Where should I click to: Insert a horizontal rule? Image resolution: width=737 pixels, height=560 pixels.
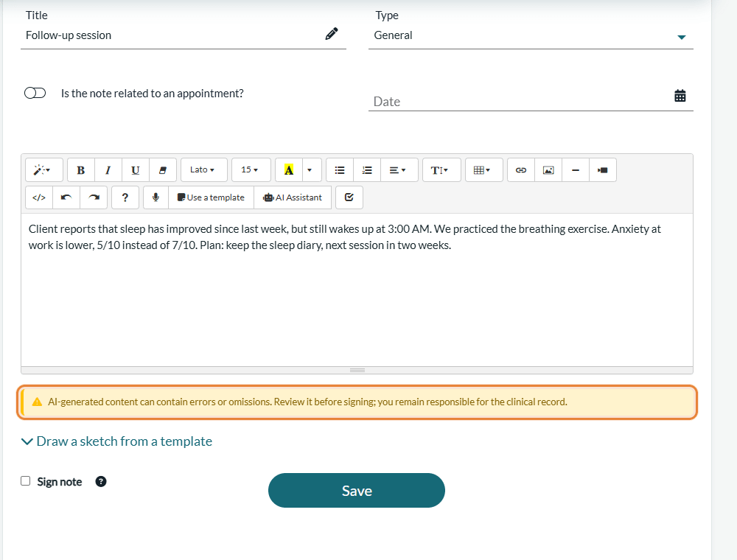tap(576, 170)
